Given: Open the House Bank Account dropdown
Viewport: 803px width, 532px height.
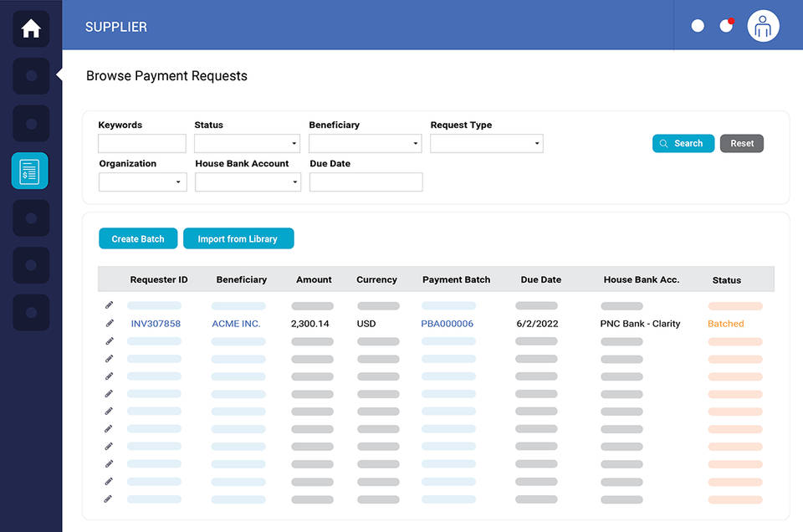Looking at the screenshot, I should click(x=247, y=182).
